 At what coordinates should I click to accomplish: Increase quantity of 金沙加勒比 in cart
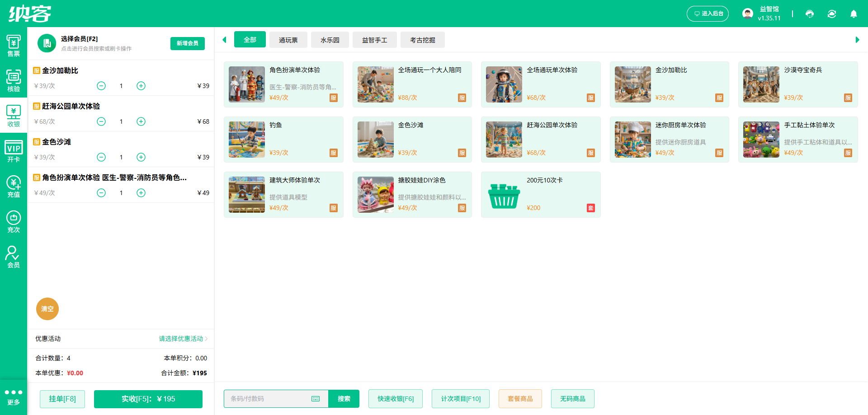(x=141, y=86)
